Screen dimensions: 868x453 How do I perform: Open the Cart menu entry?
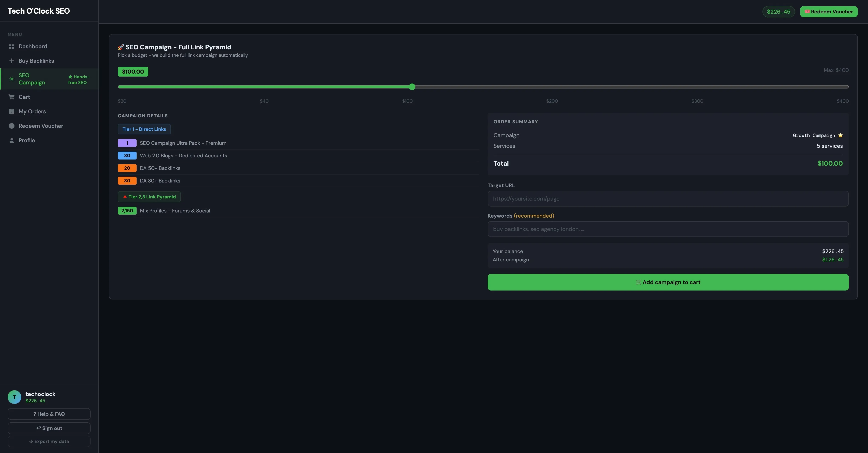click(49, 97)
